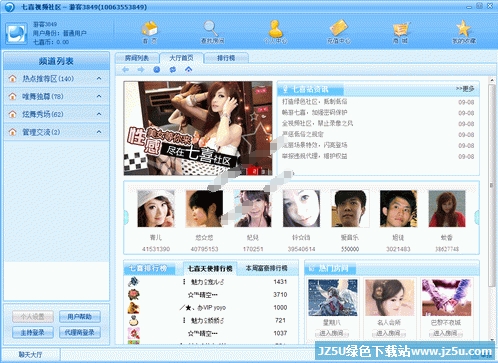Open 个人中心 person icon
This screenshot has width=498, height=363.
tap(275, 29)
